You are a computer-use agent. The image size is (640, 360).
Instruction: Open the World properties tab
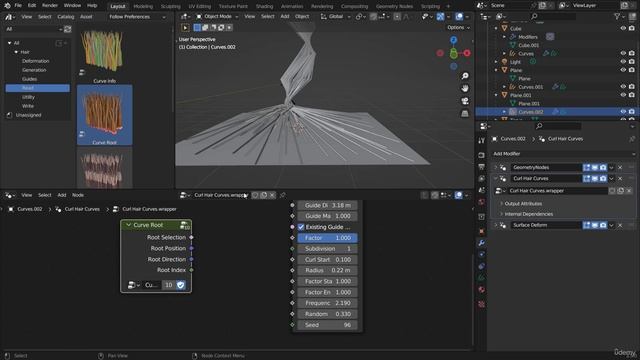[x=482, y=202]
